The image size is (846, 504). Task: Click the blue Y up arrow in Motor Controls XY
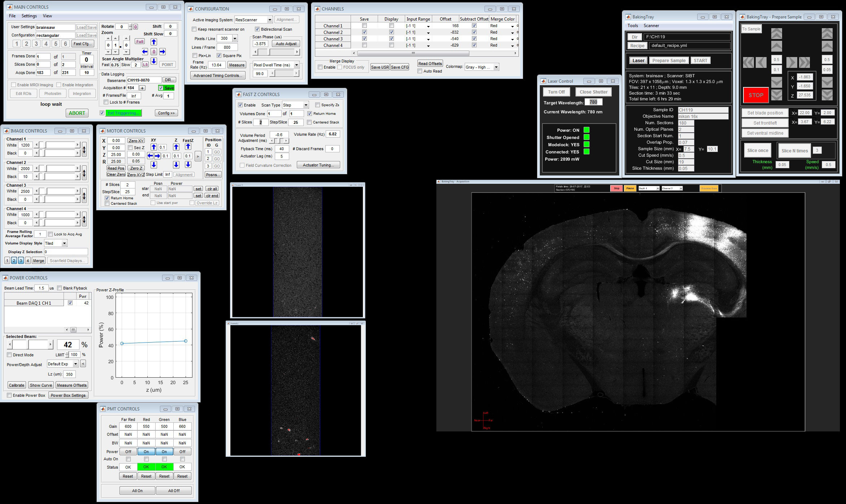(154, 147)
